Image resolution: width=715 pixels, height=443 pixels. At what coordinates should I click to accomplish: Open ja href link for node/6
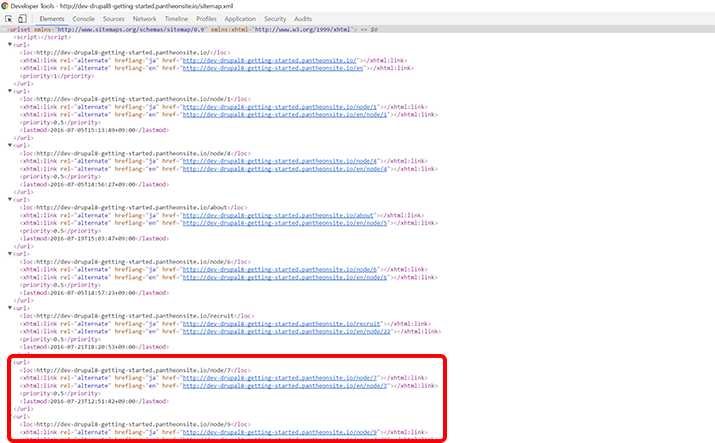tap(280, 269)
